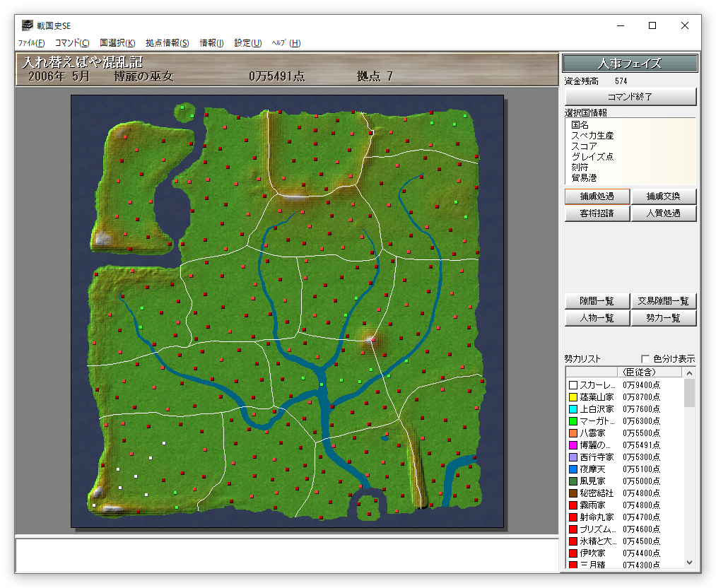Click the blue 夜摩天 faction color icon

tap(573, 469)
